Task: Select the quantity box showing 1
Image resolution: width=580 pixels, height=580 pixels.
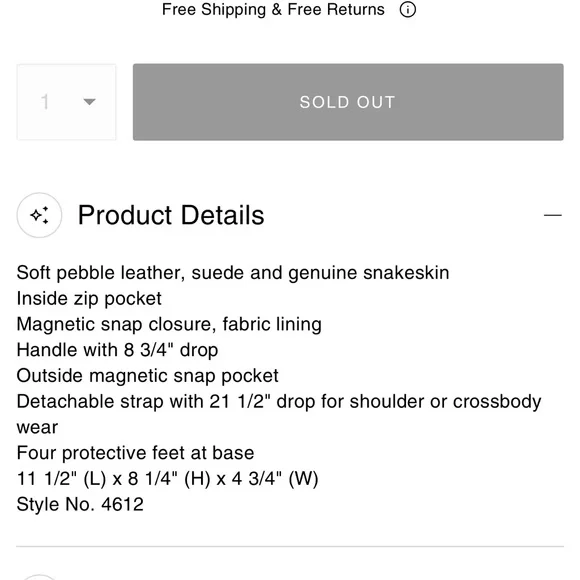Action: (x=67, y=102)
